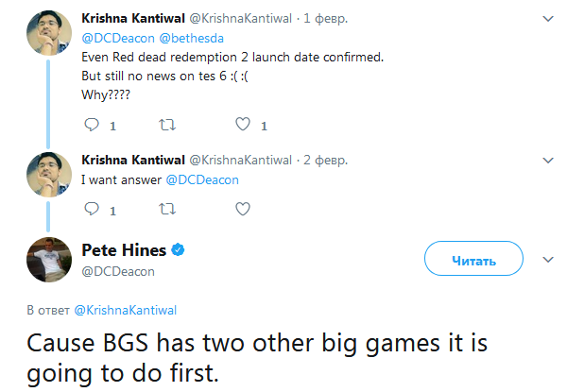
Task: Open @KrishnaKantiwal link after 'В ответ'
Action: coord(125,310)
